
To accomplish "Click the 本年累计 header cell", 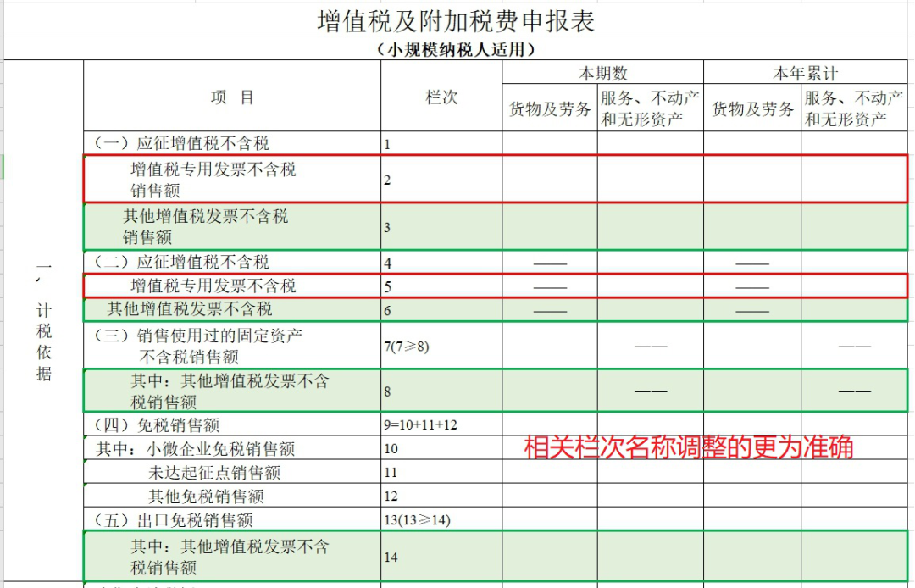I will point(806,72).
